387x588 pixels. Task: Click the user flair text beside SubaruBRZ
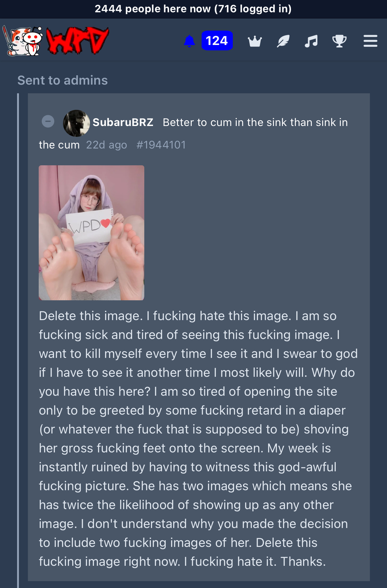coord(193,133)
